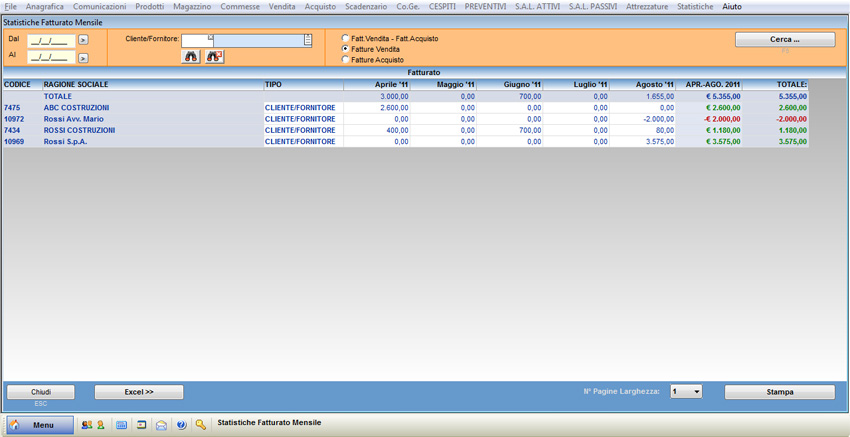
Task: Open the Scadenzario menu
Action: 365,7
